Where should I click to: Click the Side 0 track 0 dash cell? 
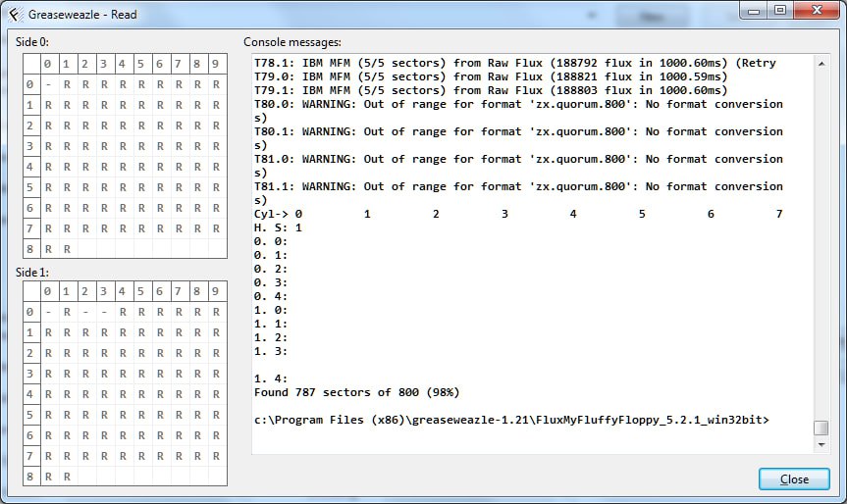click(48, 84)
